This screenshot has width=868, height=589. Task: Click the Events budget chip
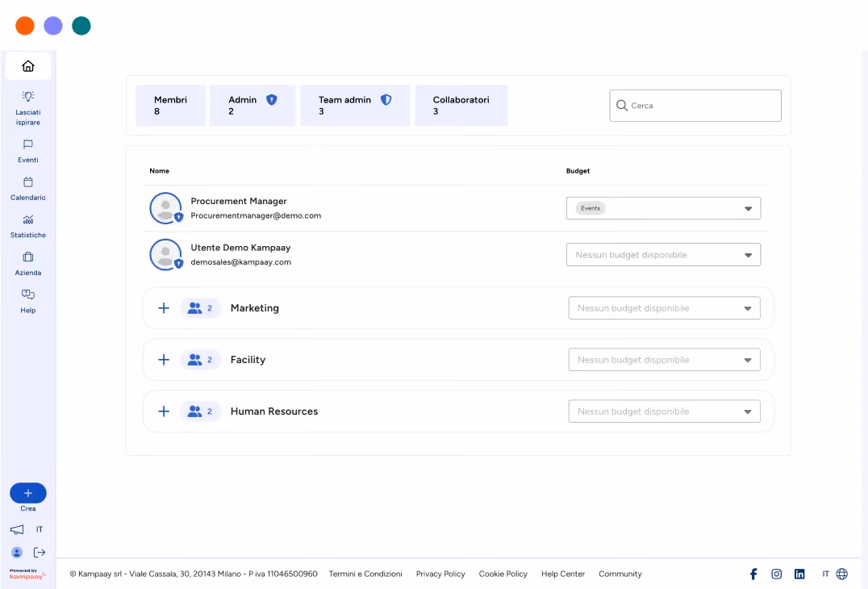(590, 208)
